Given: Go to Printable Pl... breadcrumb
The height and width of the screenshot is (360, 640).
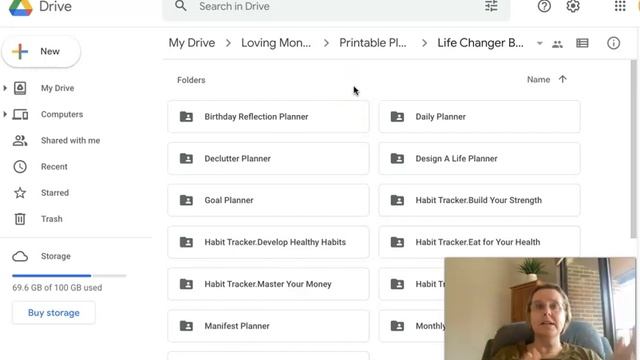Looking at the screenshot, I should coord(373,43).
